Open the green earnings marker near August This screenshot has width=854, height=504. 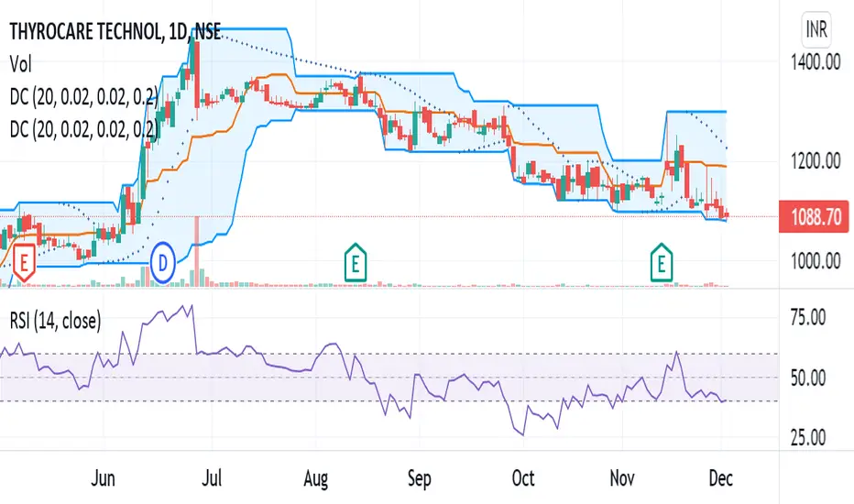click(353, 262)
